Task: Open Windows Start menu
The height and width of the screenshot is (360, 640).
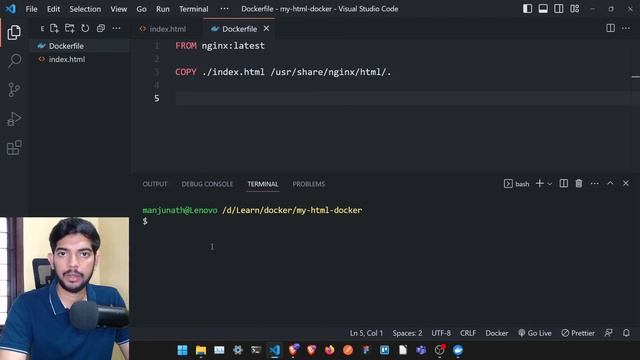Action: (182, 350)
